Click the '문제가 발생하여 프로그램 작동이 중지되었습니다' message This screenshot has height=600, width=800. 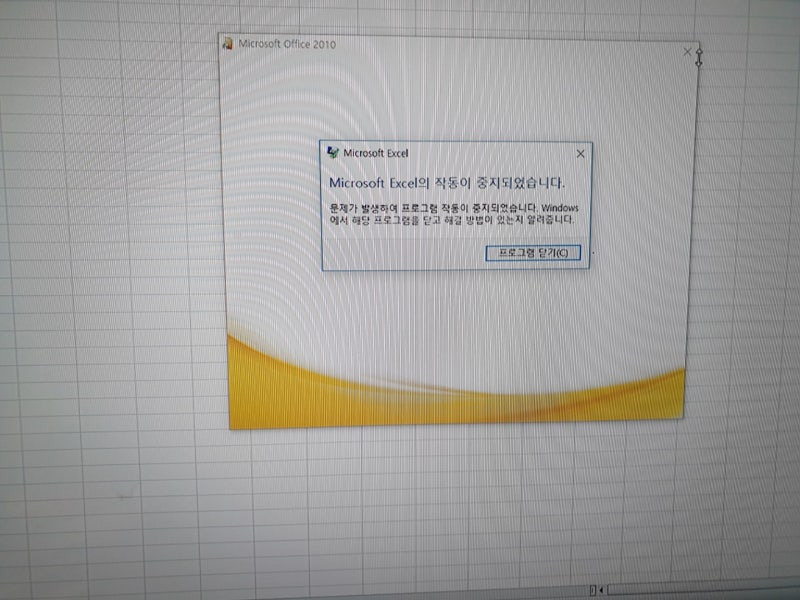pos(454,214)
